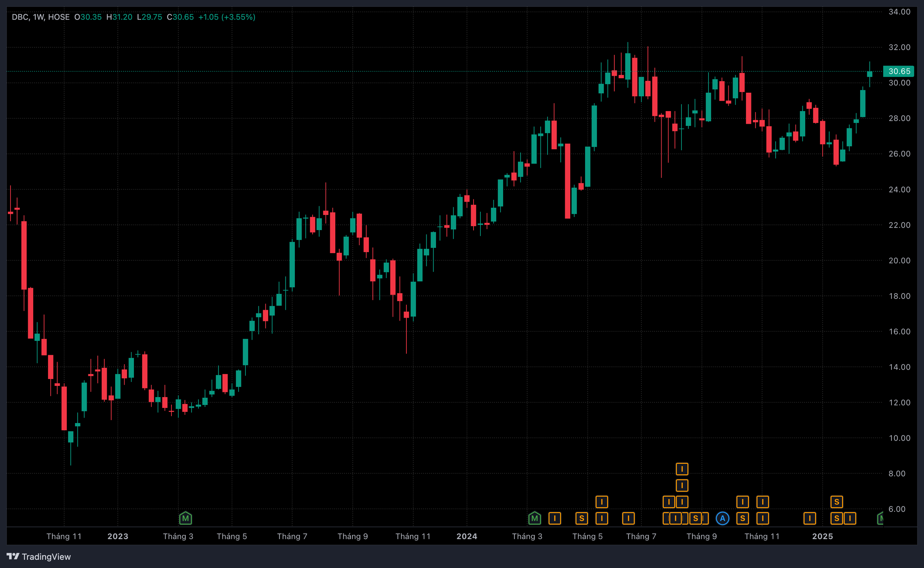Image resolution: width=924 pixels, height=568 pixels.
Task: Click the first Tháng 11 label on time axis
Action: point(64,536)
